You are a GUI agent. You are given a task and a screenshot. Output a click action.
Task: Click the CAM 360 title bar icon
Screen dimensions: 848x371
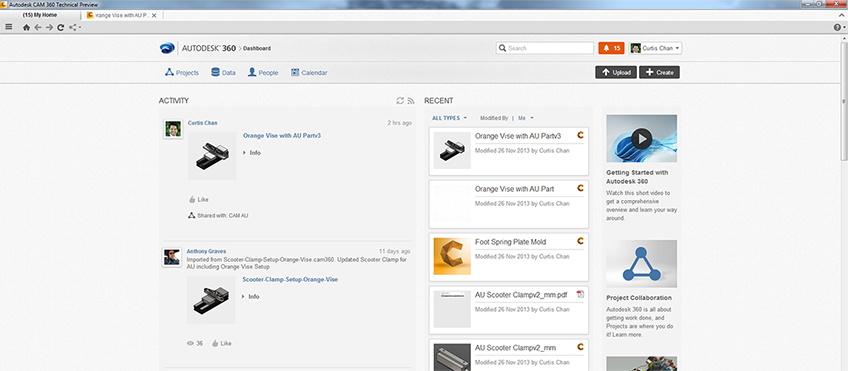(4, 4)
